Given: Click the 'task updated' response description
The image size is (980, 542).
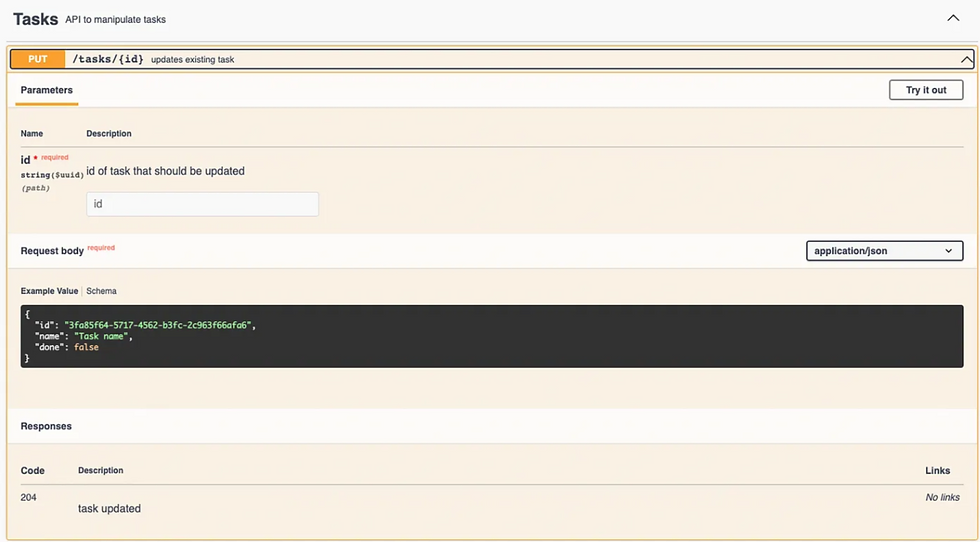Looking at the screenshot, I should coord(109,509).
